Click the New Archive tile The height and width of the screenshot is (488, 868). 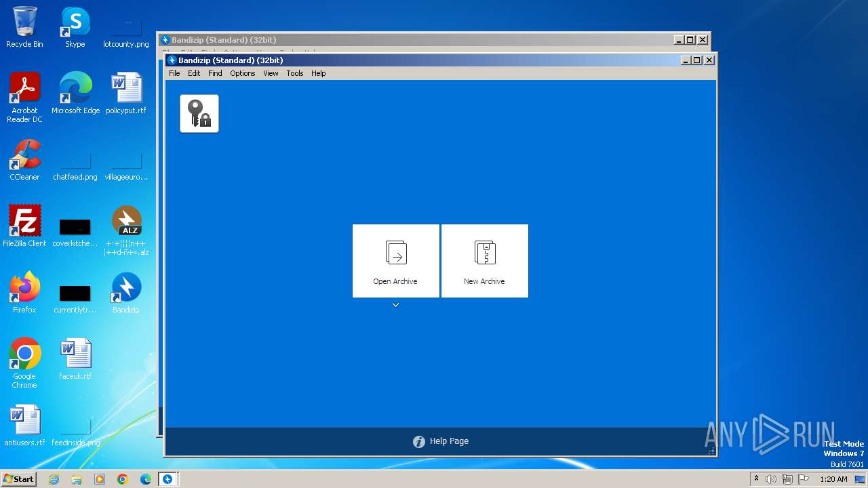coord(484,261)
